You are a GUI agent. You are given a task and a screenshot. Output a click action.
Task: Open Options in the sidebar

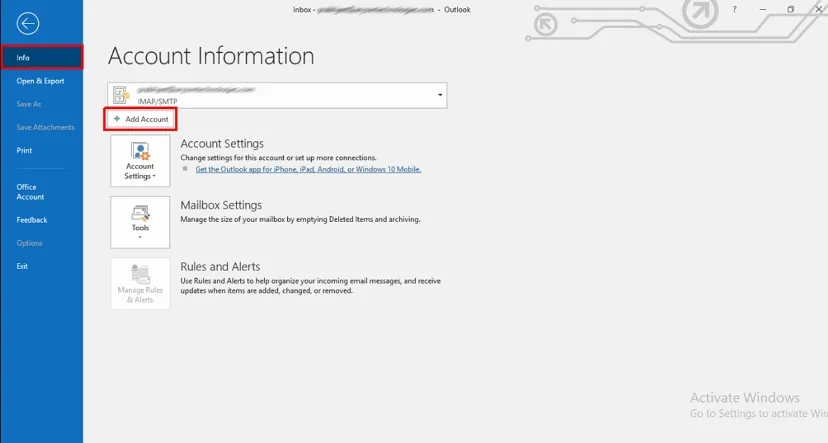(x=29, y=243)
